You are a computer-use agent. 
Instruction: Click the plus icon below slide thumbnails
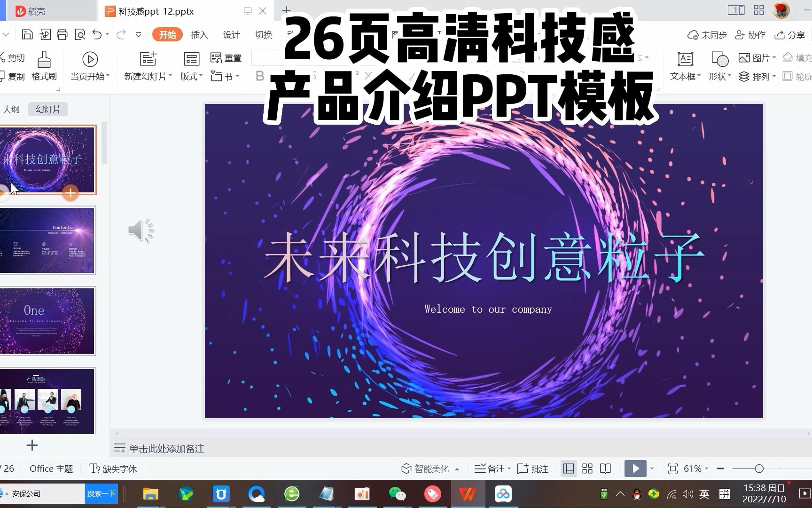(32, 445)
